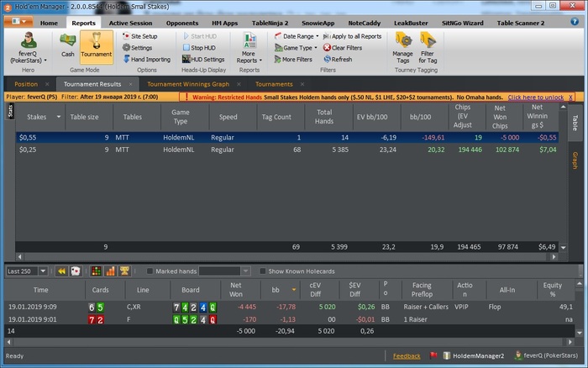Click HoldemManager2 database in status bar
The image size is (588, 368).
[474, 355]
